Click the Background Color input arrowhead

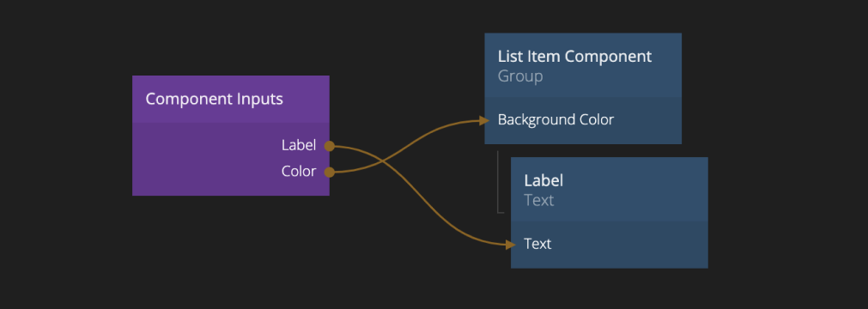coord(484,120)
